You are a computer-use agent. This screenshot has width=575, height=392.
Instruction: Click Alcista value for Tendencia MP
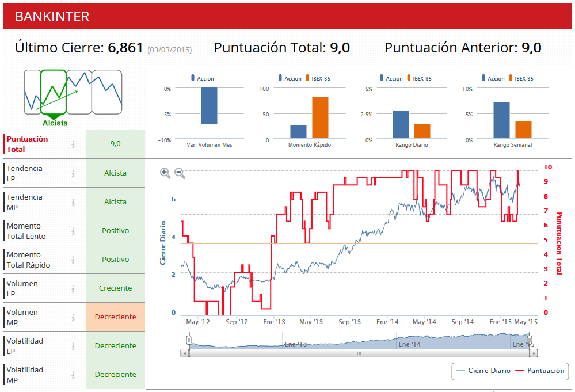pyautogui.click(x=115, y=201)
